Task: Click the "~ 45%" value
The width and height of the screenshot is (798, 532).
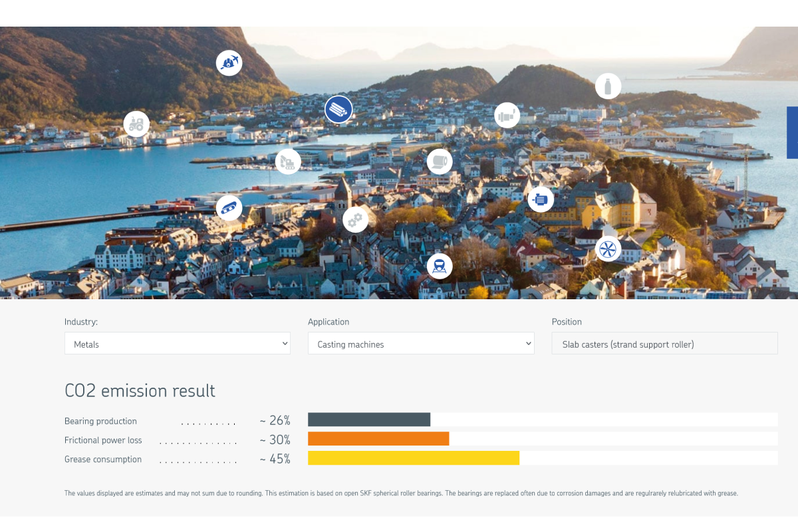Action: [x=275, y=459]
